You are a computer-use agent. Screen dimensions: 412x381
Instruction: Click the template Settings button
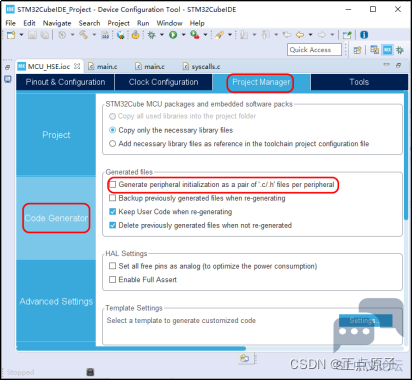(365, 321)
